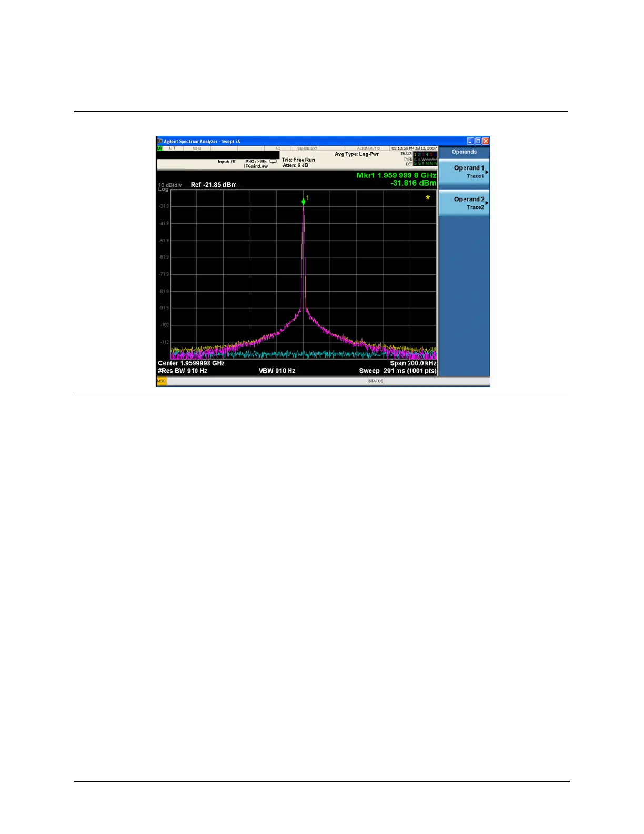Click the Agilent Spectrum Analyzer title bar icon
Image resolution: width=644 pixels, height=834 pixels.
[160, 141]
